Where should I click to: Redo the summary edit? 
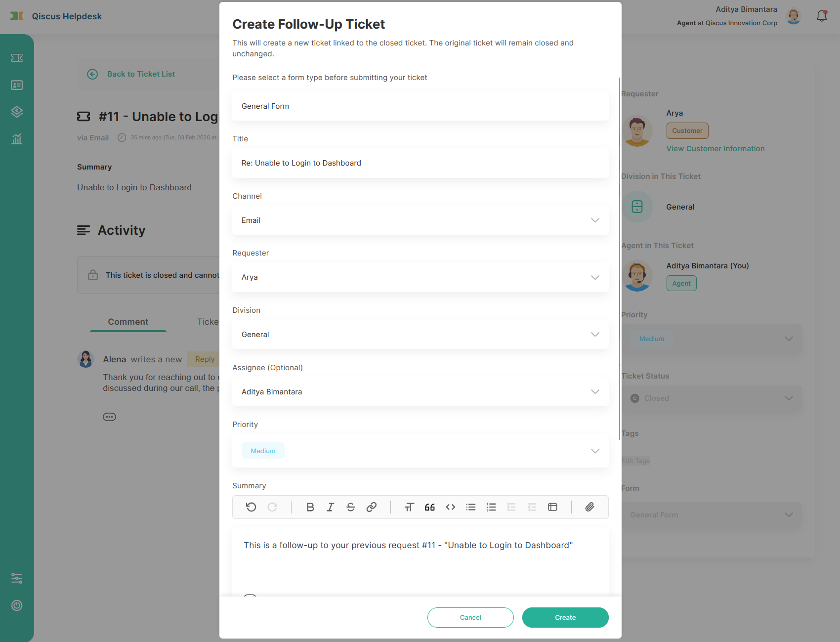pyautogui.click(x=272, y=507)
